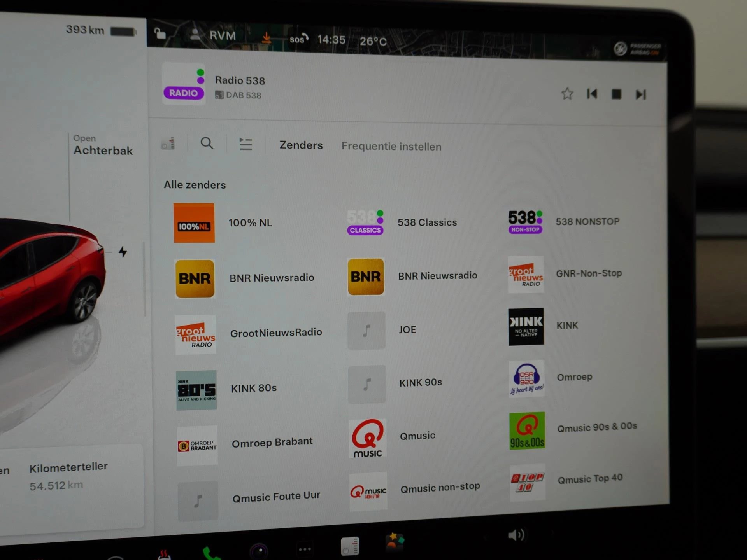This screenshot has height=560, width=747.
Task: Tap the seat heater icon in dock
Action: coord(164,555)
